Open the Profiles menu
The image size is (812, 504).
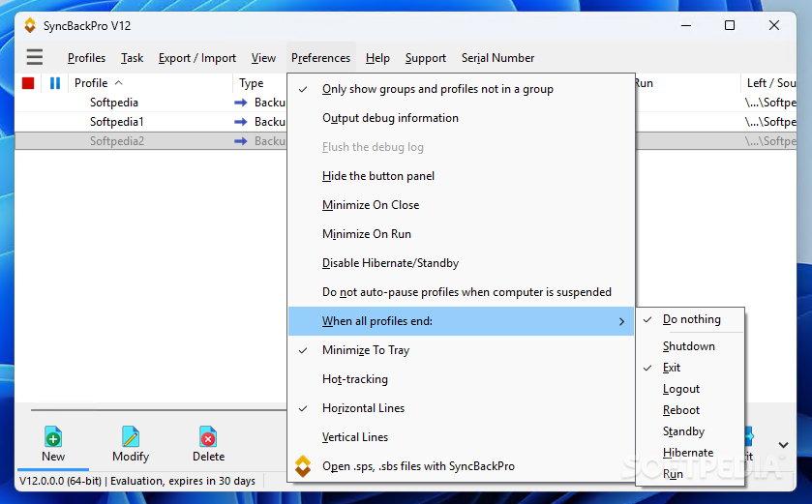(x=86, y=58)
